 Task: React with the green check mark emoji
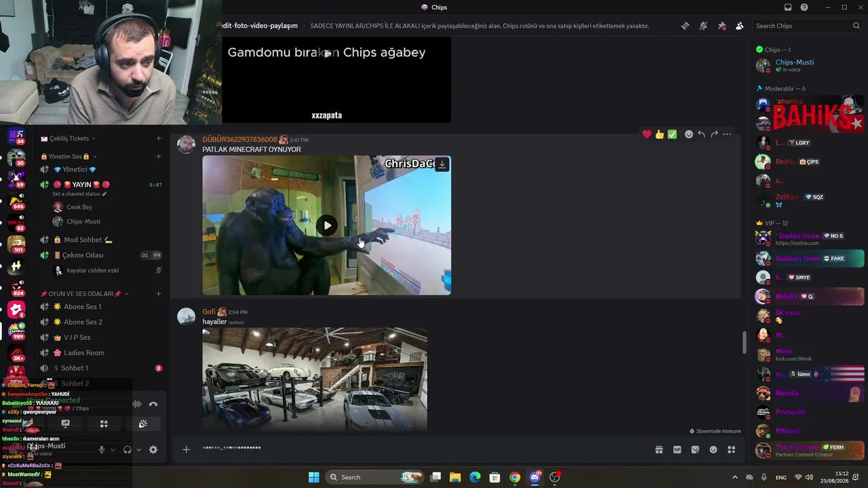coord(672,134)
